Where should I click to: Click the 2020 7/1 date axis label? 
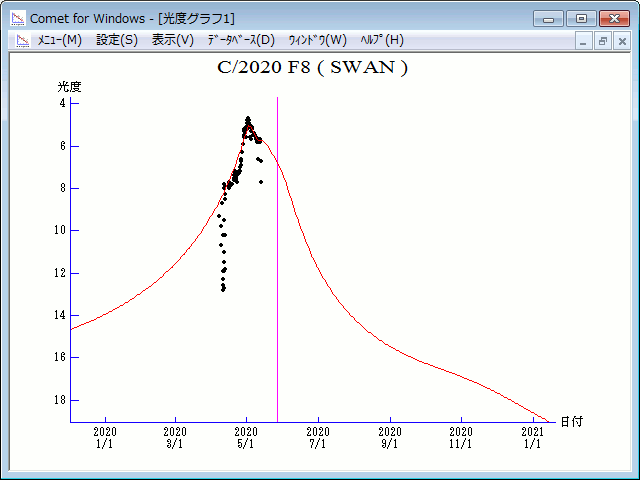pyautogui.click(x=318, y=437)
